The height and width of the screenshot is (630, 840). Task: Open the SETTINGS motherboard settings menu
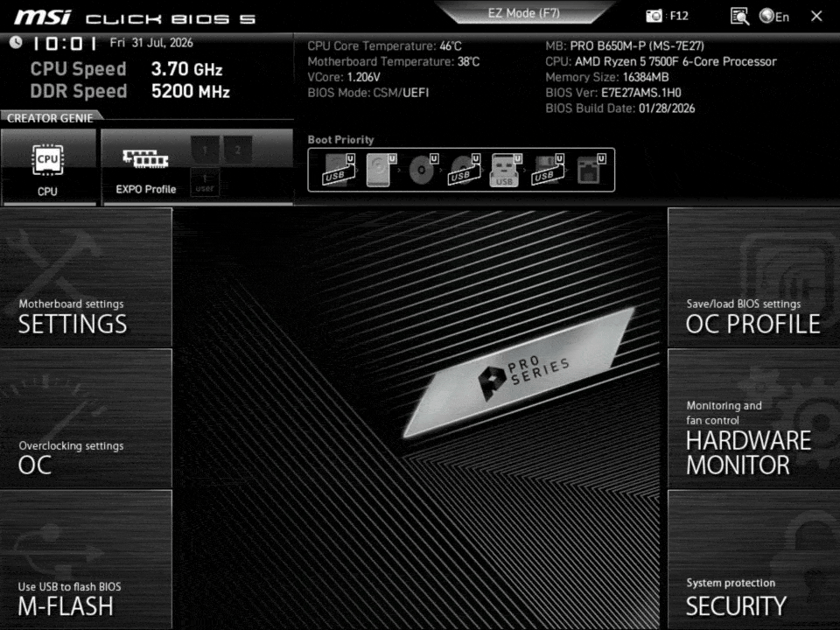point(87,277)
